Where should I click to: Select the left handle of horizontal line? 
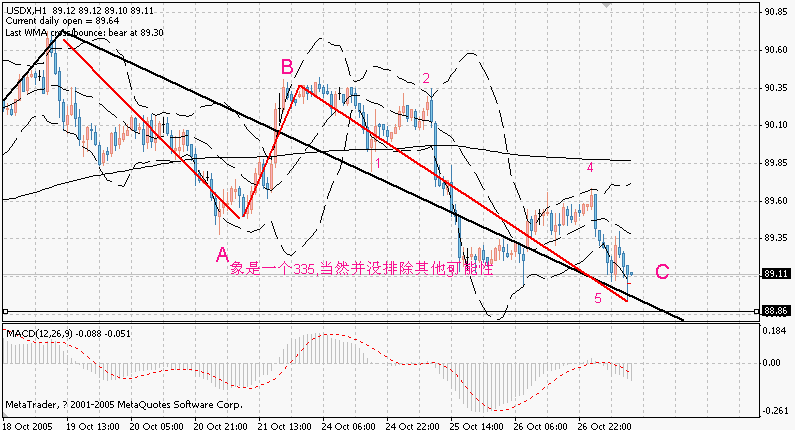(5, 311)
